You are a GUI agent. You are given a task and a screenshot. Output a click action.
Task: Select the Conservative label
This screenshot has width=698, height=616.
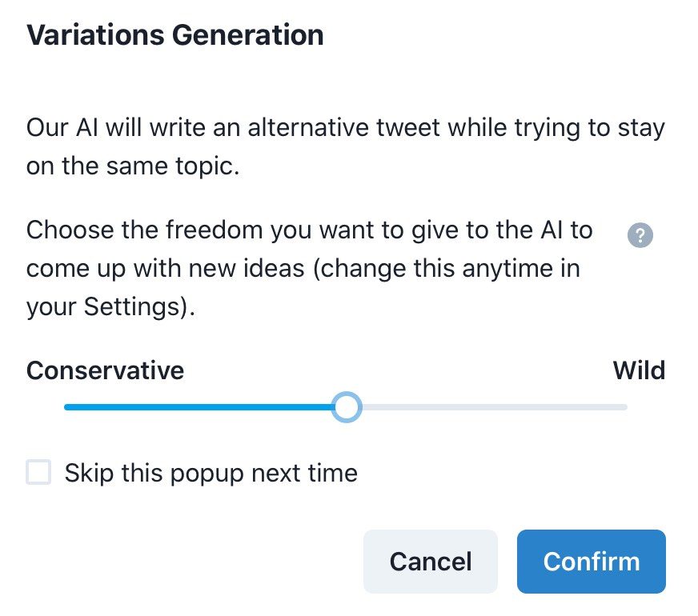click(105, 370)
